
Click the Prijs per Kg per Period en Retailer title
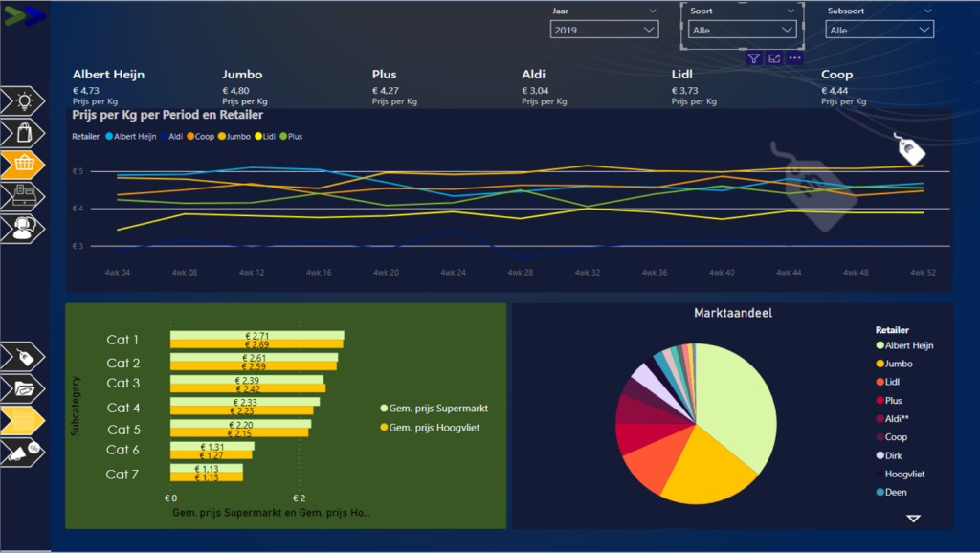(167, 115)
